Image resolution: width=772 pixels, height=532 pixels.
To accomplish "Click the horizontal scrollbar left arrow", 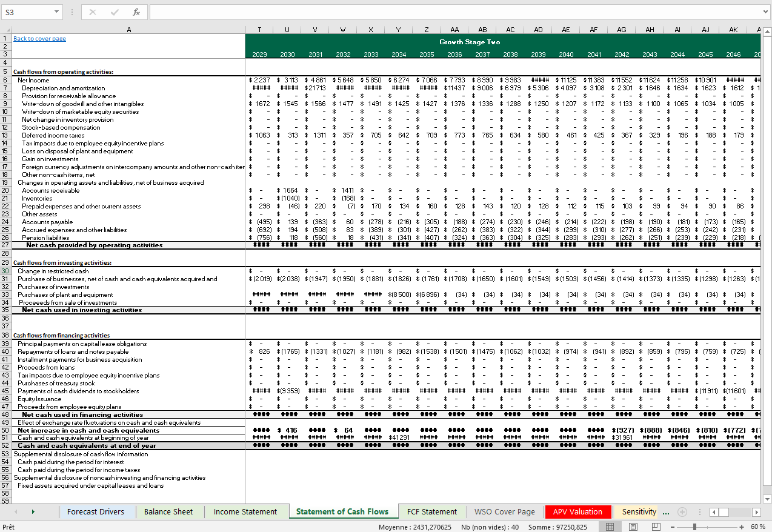I will click(714, 512).
